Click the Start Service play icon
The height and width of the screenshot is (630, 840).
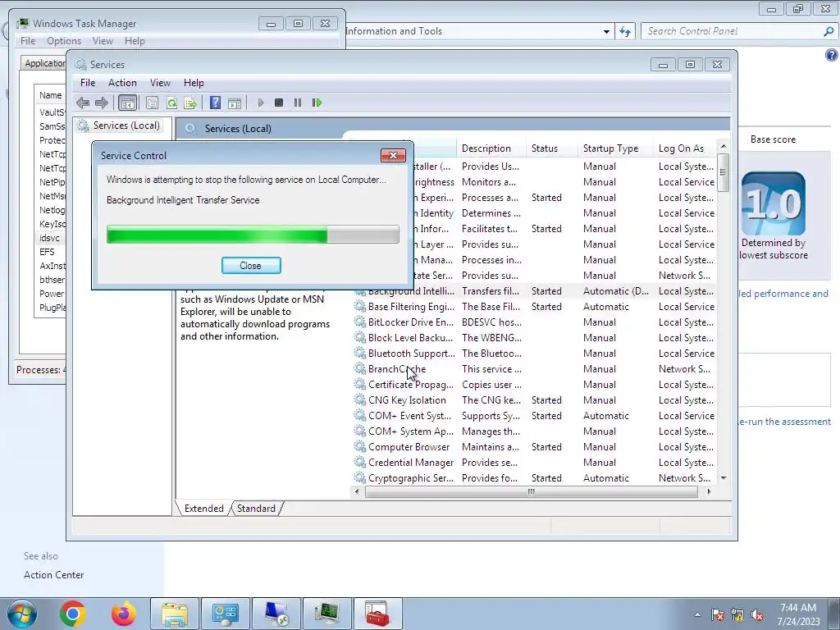click(260, 103)
